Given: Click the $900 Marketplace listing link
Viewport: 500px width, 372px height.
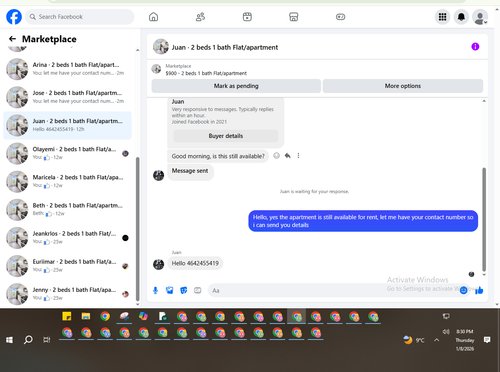Looking at the screenshot, I should point(206,73).
